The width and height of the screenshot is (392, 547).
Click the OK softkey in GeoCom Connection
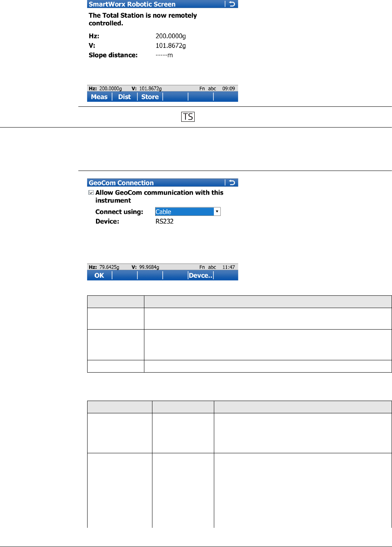[99, 275]
